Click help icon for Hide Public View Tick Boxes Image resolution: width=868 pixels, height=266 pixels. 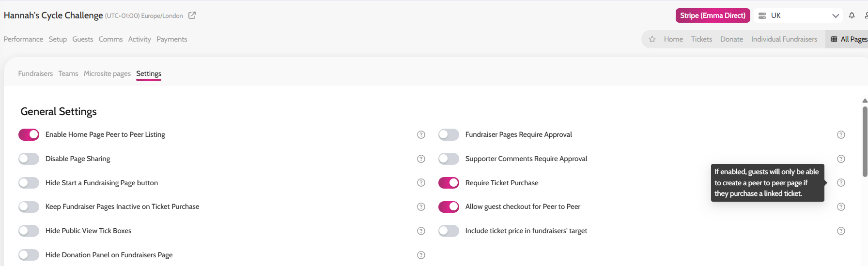(x=421, y=231)
